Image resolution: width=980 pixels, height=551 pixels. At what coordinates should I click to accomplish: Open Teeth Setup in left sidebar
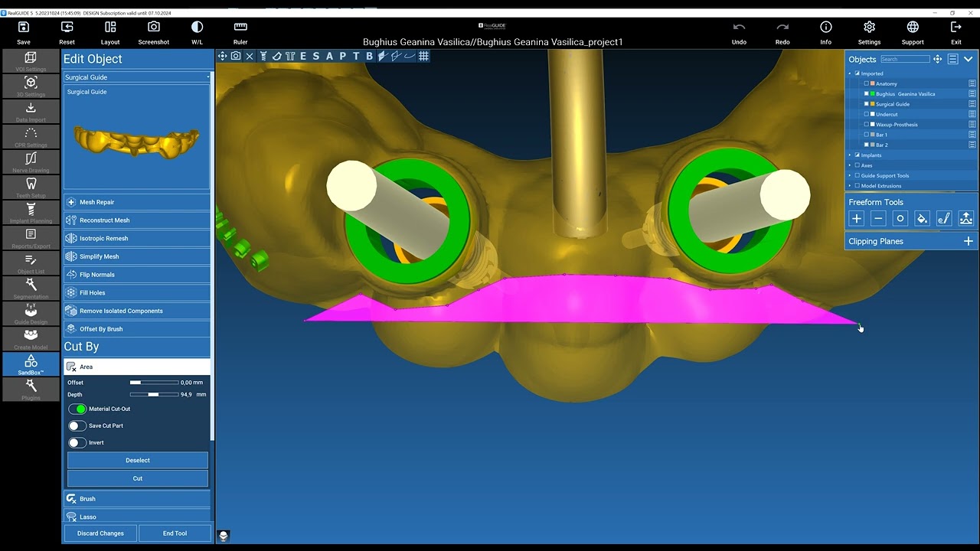[x=31, y=187]
